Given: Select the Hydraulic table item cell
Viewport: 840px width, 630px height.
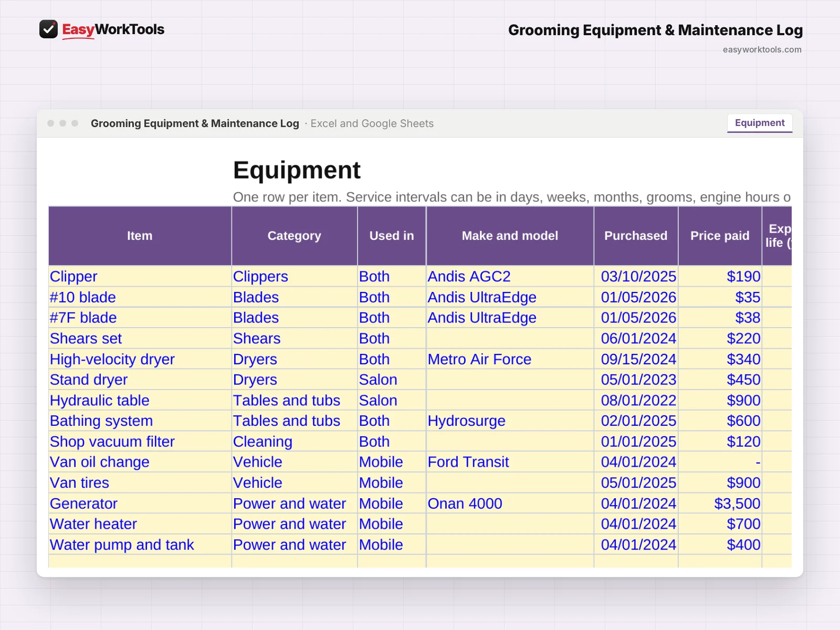Looking at the screenshot, I should click(140, 401).
